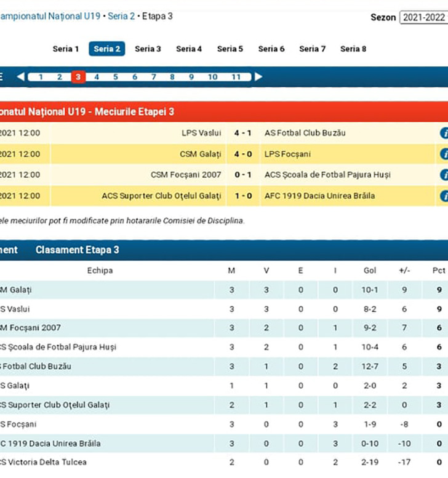Click ACS Școala de Fotbal Pajura Huși in matches
The height and width of the screenshot is (478, 448).
pos(327,175)
